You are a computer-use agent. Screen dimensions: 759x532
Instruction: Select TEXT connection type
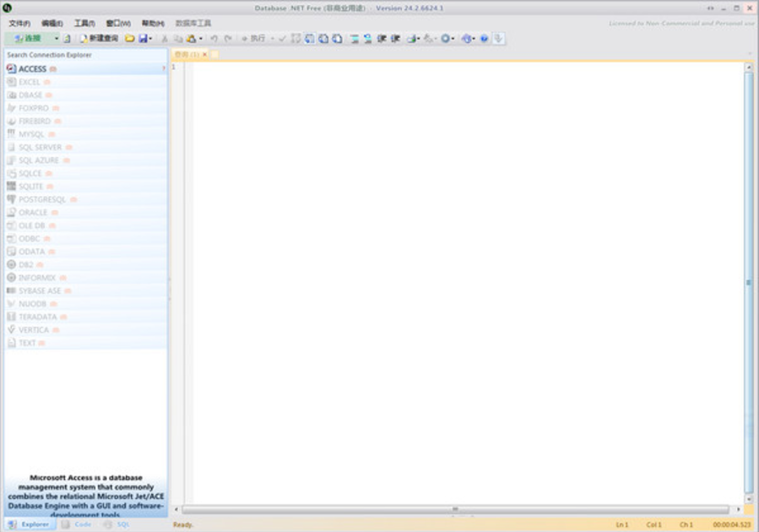[85, 343]
